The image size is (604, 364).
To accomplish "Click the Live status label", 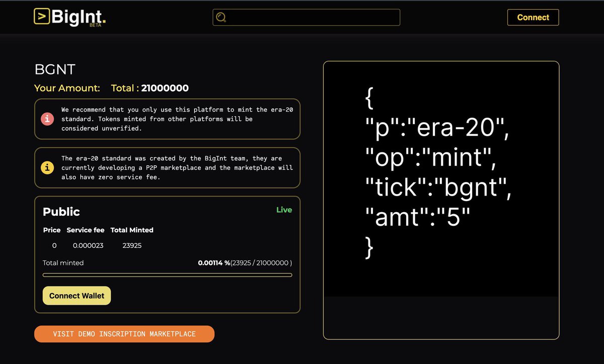I will tap(284, 210).
